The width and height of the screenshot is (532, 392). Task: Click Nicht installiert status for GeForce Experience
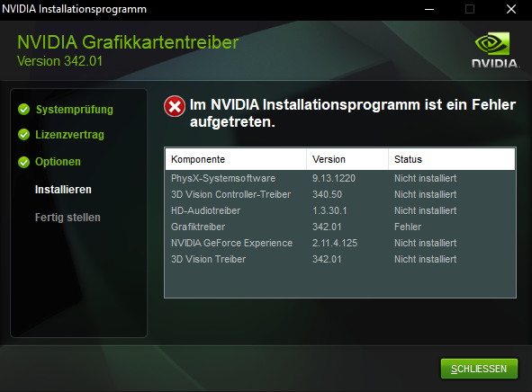tap(426, 243)
